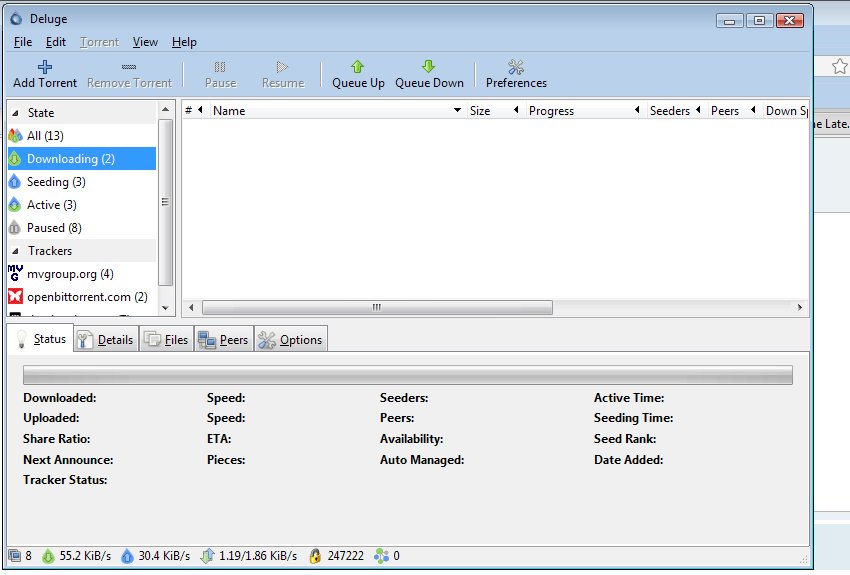Select the Seeding (3) filter
Viewport: 850px width, 575px height.
pyautogui.click(x=82, y=182)
